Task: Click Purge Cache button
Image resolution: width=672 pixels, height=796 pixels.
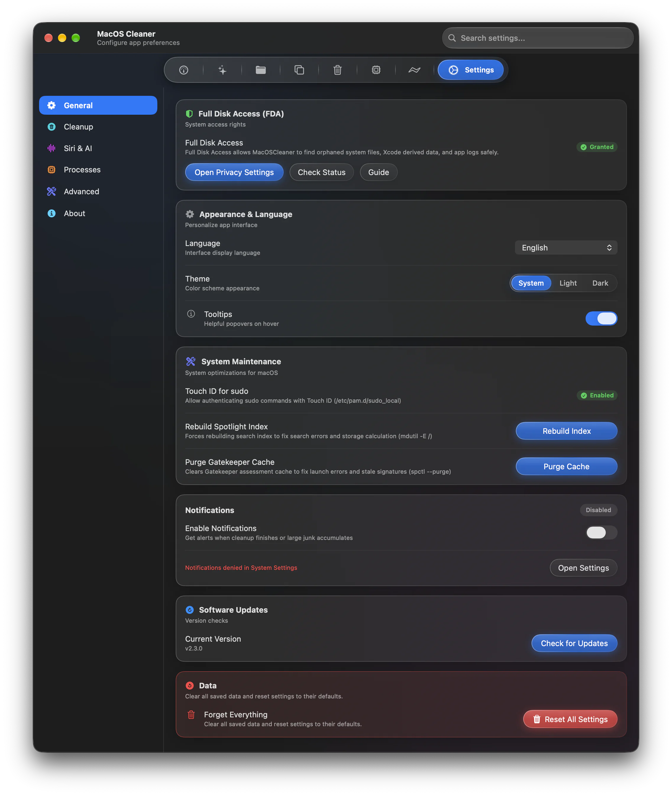Action: click(566, 467)
